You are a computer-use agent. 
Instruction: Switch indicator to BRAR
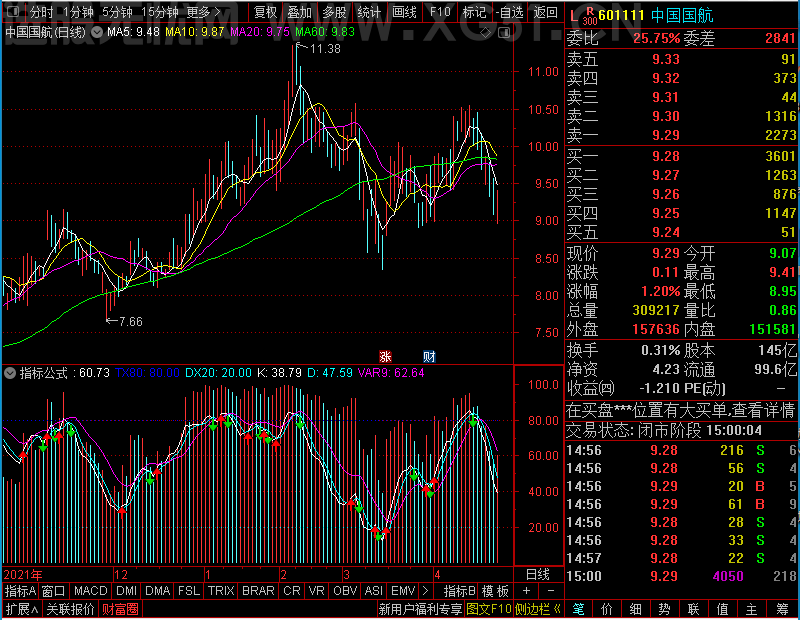258,590
